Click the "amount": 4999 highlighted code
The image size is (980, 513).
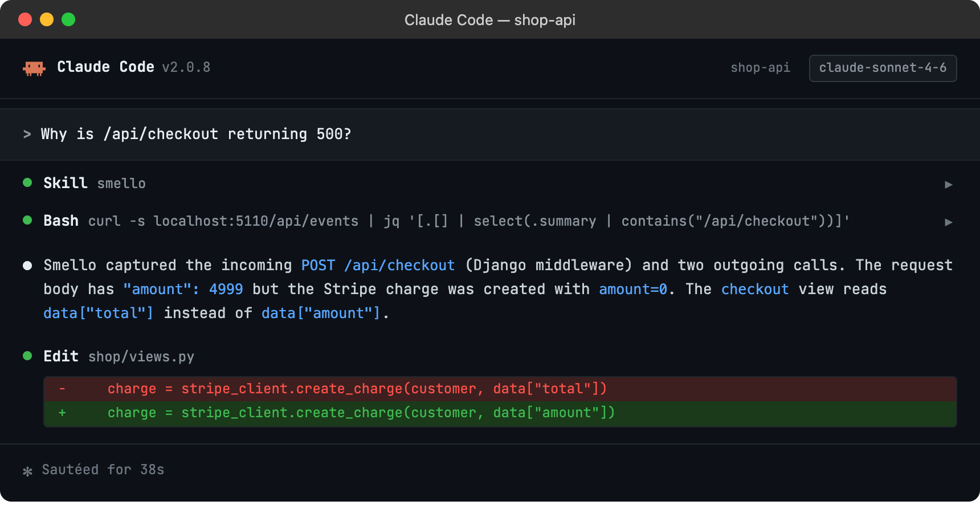pos(183,289)
